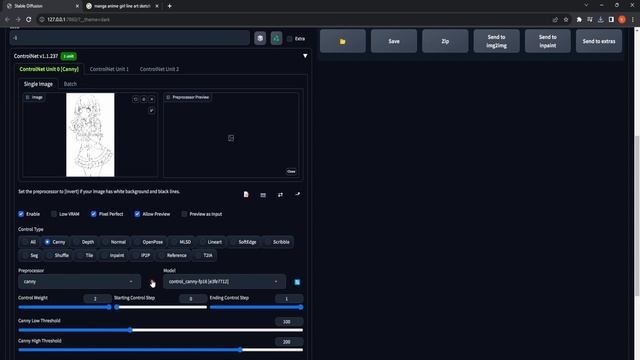The width and height of the screenshot is (640, 360).
Task: Click the webcam icon below preview
Action: pos(263,195)
